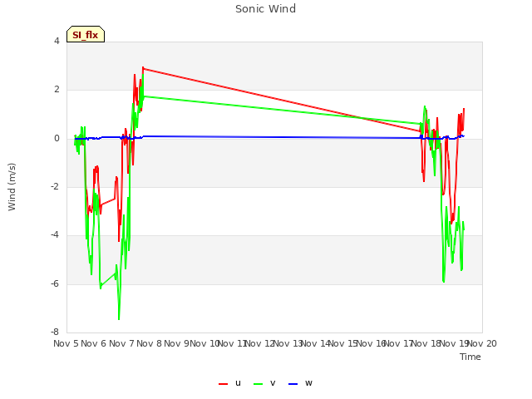Click the Nov 9 x-axis tick label
This screenshot has height=399, width=532.
176,343
